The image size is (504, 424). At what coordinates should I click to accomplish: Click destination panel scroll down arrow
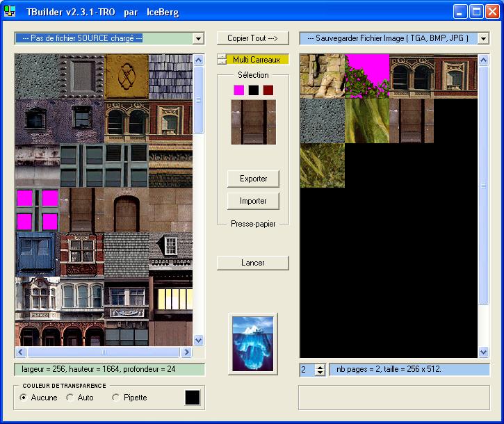(483, 352)
